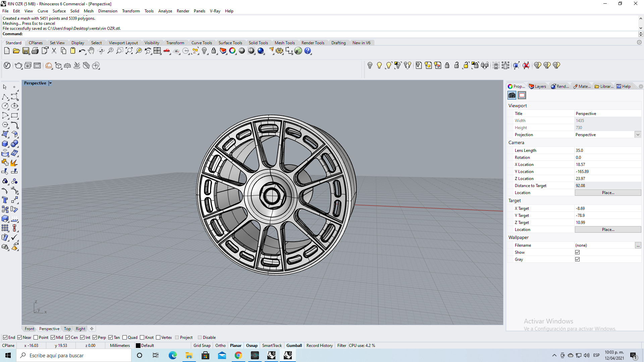Click the Open file folder icon
The image size is (644, 362).
click(16, 51)
